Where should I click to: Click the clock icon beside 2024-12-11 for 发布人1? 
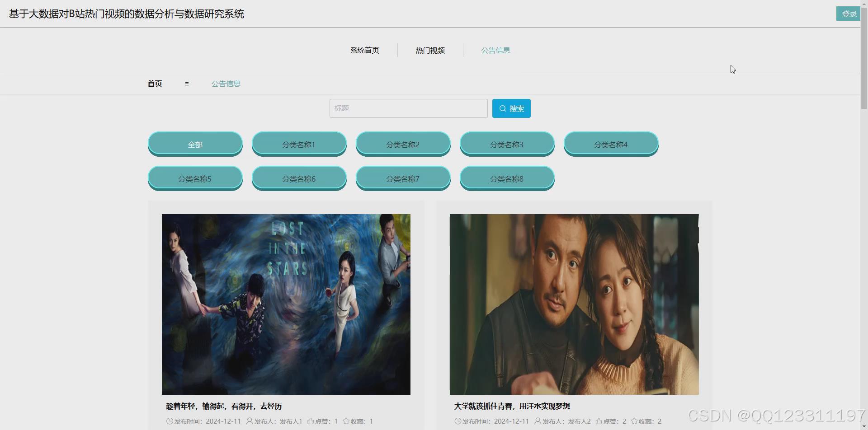170,421
